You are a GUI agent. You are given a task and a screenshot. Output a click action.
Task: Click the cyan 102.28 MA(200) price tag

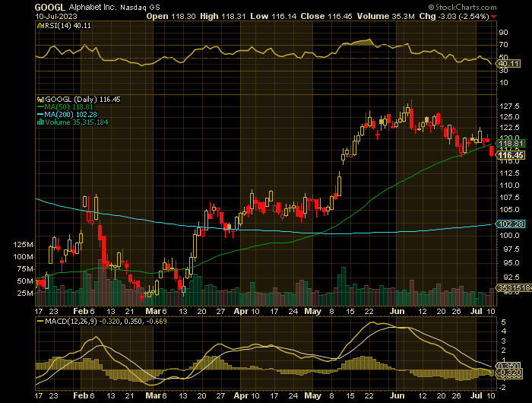tap(511, 224)
